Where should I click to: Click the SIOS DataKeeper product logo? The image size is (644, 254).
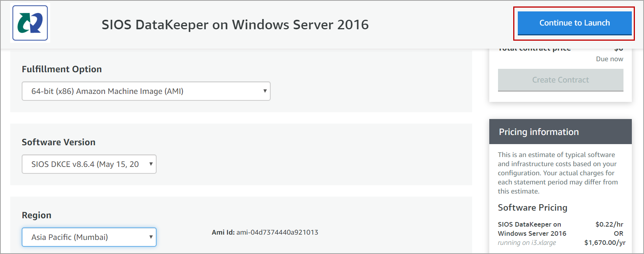tap(30, 23)
